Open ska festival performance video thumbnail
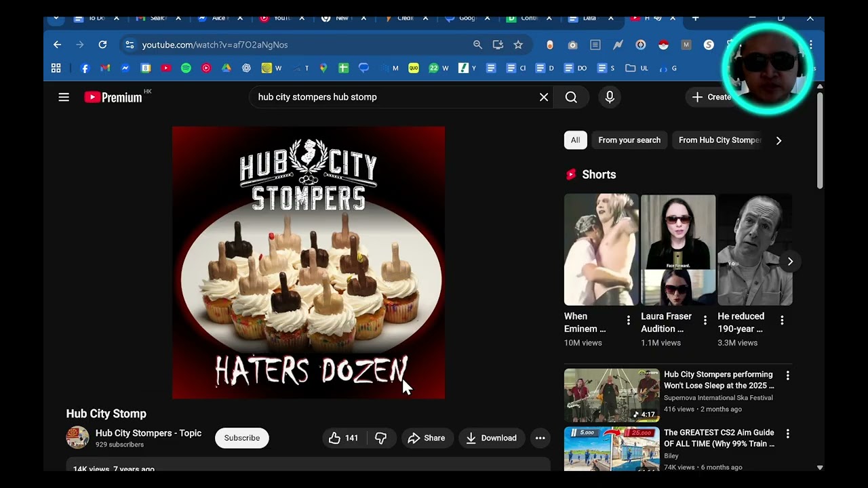Viewport: 868px width, 488px height. [612, 395]
